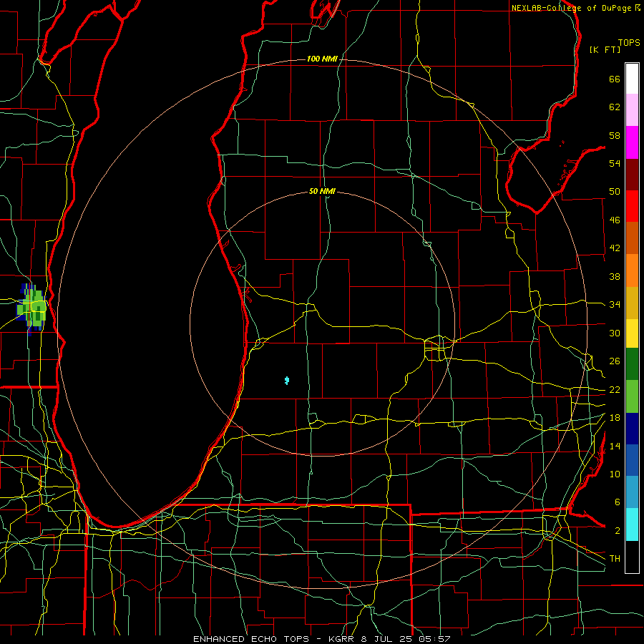Click the 62 legend value
The image size is (644, 644).
point(615,107)
